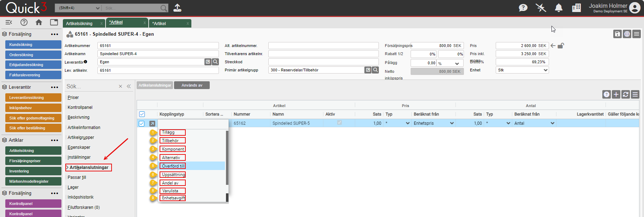Toggle the row checkbox for Spindelled SUPER-5
Viewport: 644px width, 217px height.
[142, 124]
